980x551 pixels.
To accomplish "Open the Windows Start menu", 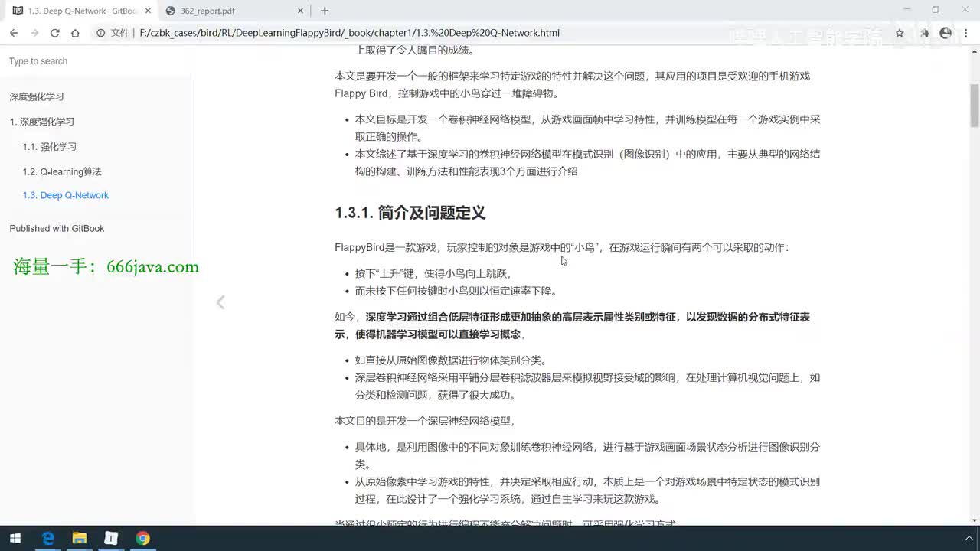I will coord(15,538).
